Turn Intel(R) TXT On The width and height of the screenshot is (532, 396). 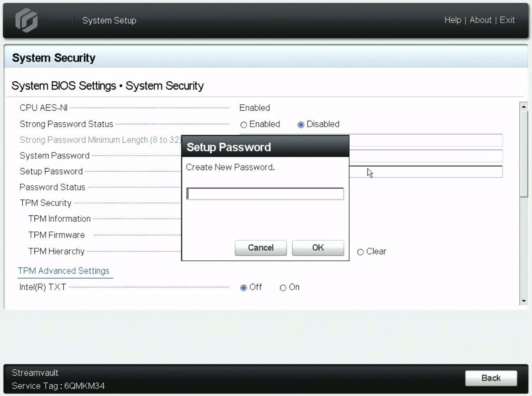point(283,288)
